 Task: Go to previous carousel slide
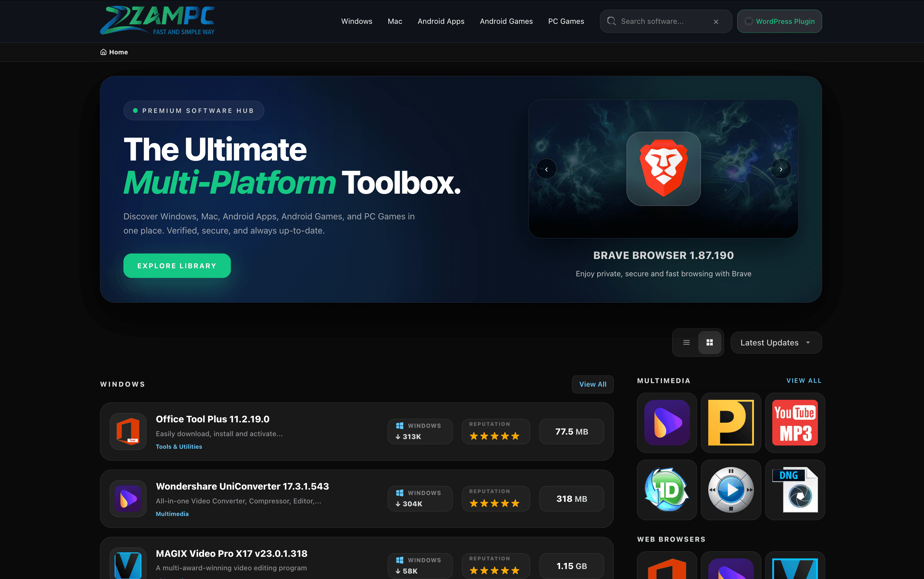(x=546, y=169)
